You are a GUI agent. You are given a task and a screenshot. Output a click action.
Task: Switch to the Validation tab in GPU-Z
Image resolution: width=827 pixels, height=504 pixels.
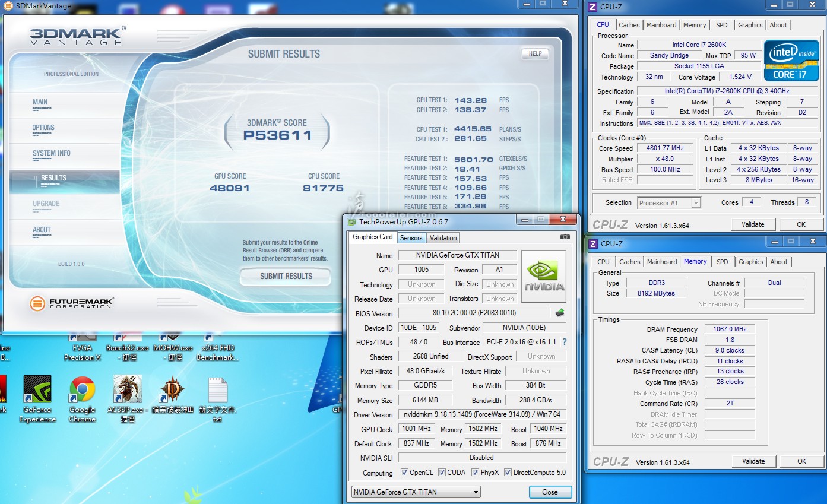(x=443, y=238)
